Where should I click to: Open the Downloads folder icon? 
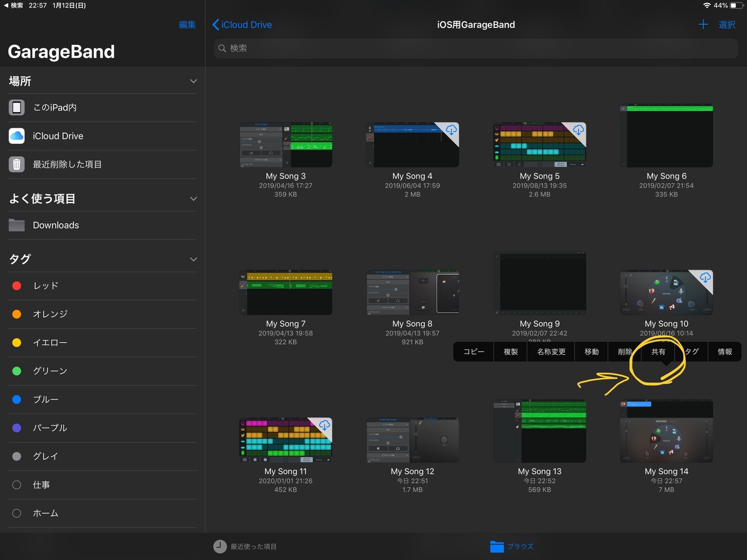(x=17, y=225)
